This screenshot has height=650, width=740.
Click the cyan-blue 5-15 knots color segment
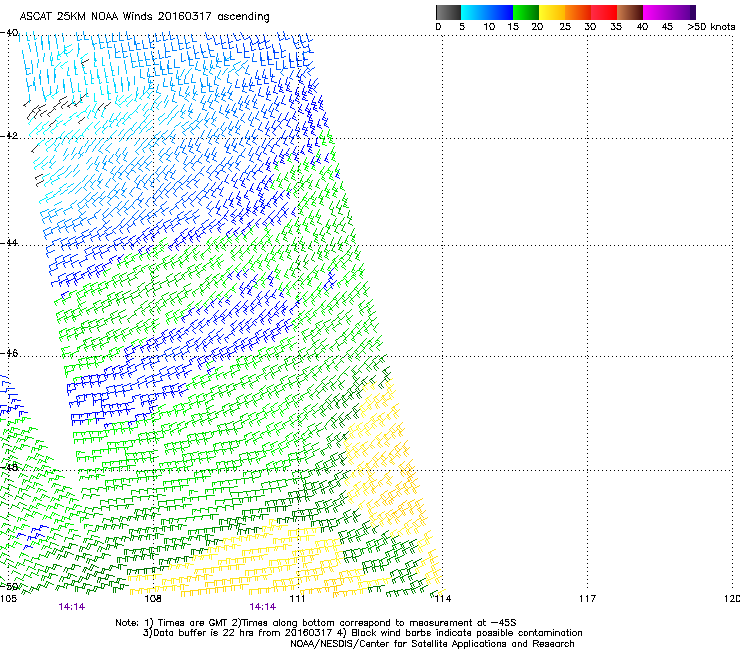(x=487, y=12)
